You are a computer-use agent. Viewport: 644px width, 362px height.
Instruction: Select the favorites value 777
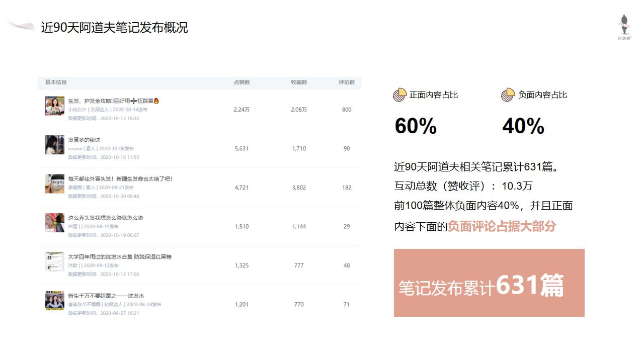pyautogui.click(x=299, y=265)
